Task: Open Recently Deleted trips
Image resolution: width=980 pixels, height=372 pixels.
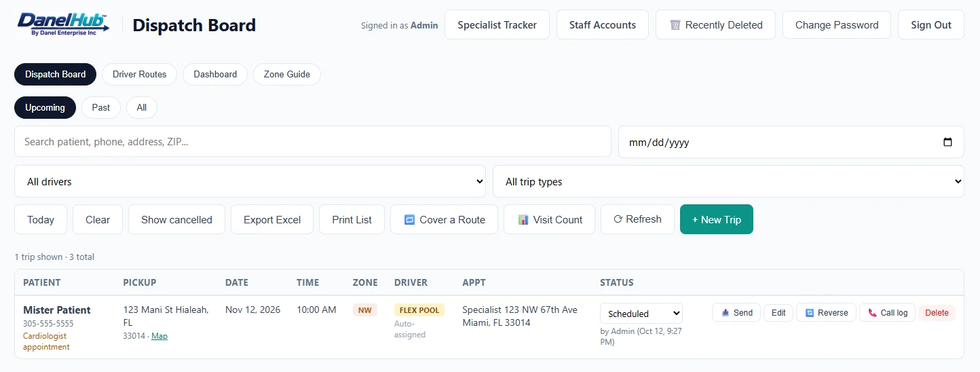Action: pyautogui.click(x=715, y=24)
